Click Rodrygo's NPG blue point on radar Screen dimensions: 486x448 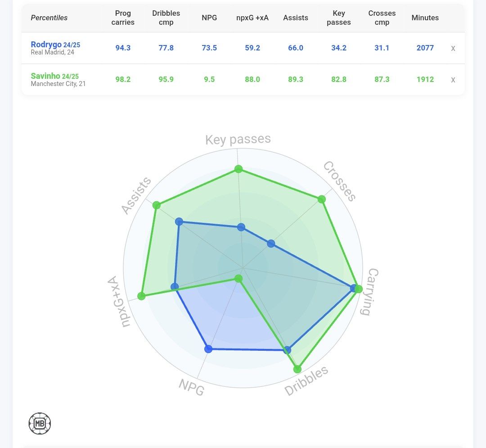click(208, 348)
